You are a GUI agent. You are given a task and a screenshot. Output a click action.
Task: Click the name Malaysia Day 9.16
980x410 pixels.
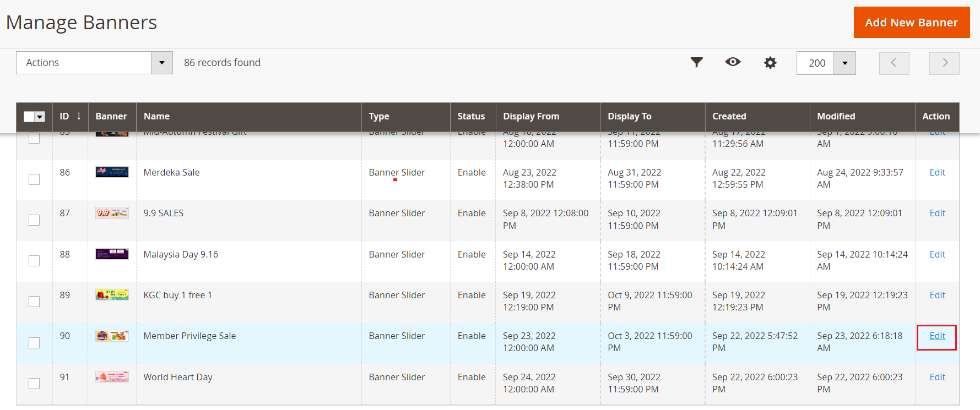click(x=181, y=254)
